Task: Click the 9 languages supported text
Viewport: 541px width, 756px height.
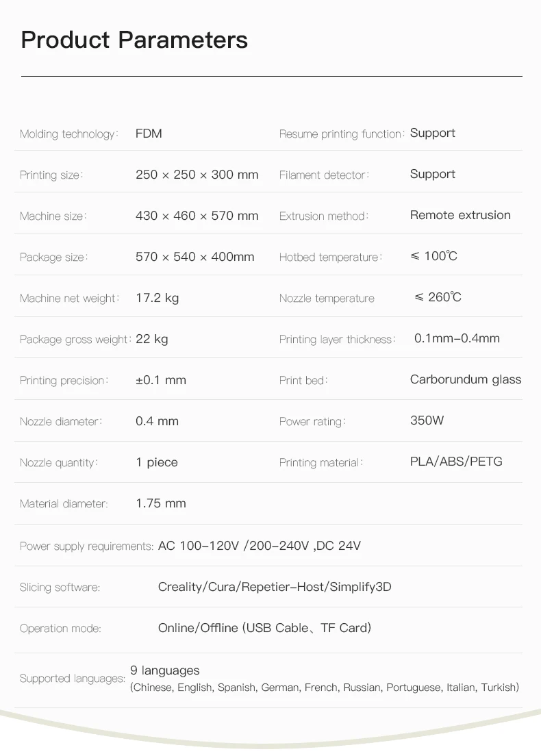Action: coord(165,670)
